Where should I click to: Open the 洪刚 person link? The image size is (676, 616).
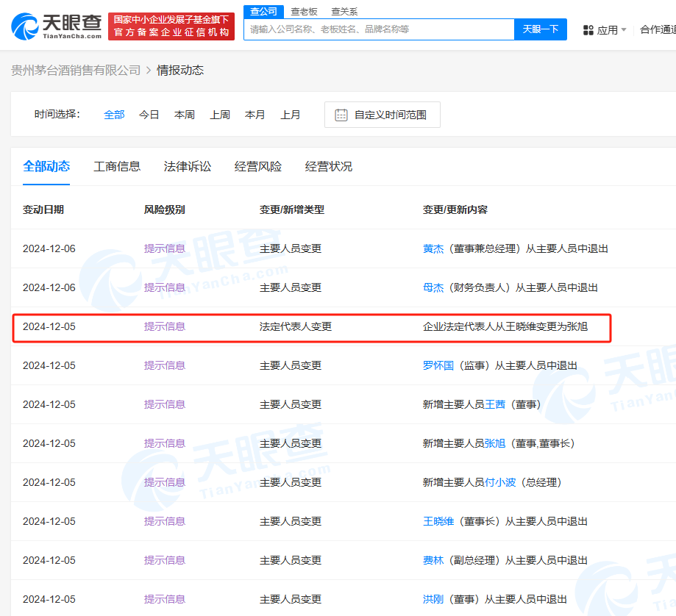[433, 600]
